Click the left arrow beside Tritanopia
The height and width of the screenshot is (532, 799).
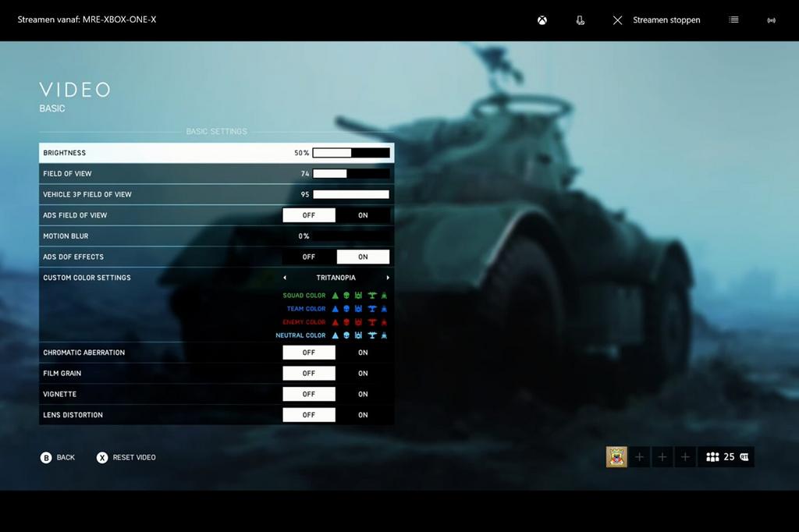coord(285,278)
